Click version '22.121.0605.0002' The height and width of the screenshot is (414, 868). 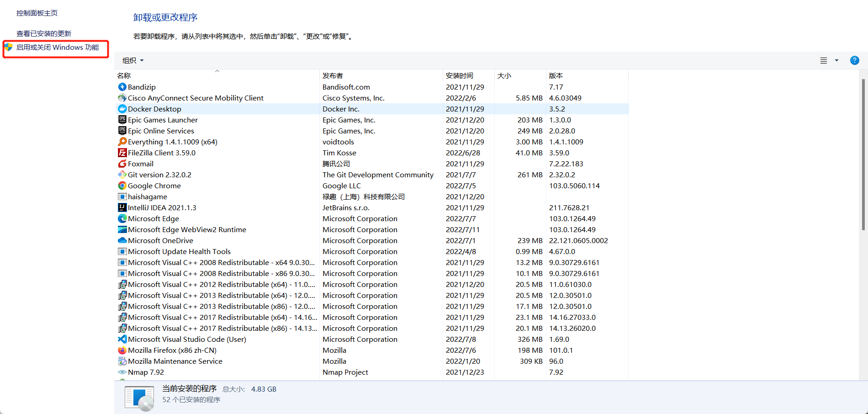coord(578,240)
